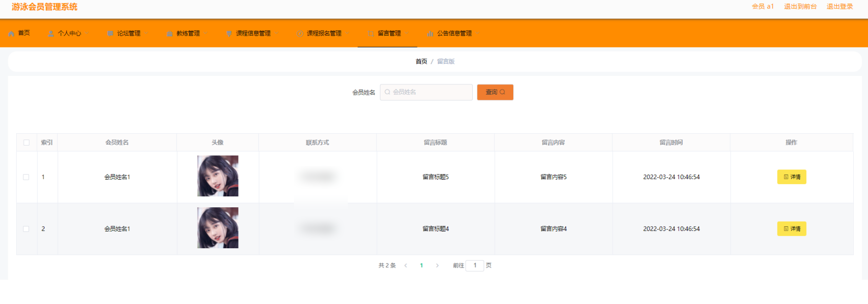The height and width of the screenshot is (304, 868).
Task: Click the avatar thumbnail in row 留言标题5
Action: pyautogui.click(x=218, y=176)
